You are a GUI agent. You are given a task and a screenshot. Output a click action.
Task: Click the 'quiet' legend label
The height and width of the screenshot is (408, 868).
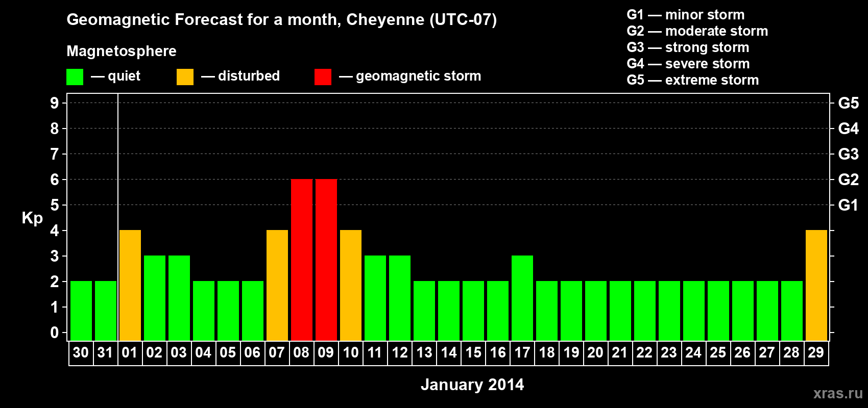(x=124, y=76)
